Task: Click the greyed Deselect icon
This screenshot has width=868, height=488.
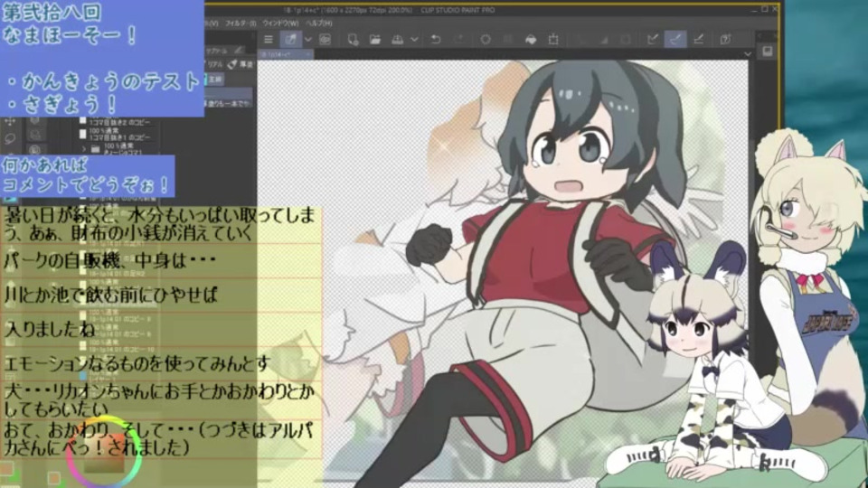Action: pyautogui.click(x=580, y=39)
